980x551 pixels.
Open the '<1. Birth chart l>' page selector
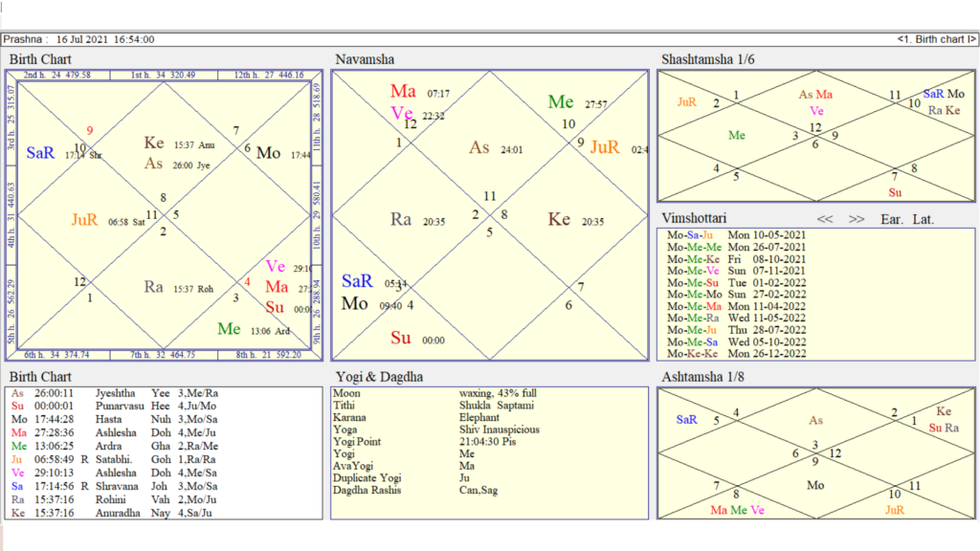936,39
